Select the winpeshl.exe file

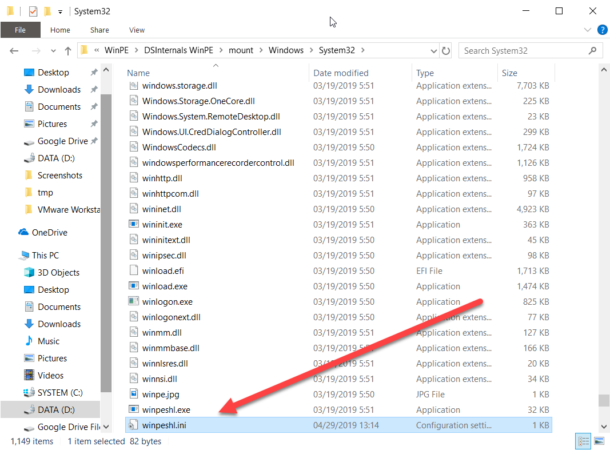(166, 410)
